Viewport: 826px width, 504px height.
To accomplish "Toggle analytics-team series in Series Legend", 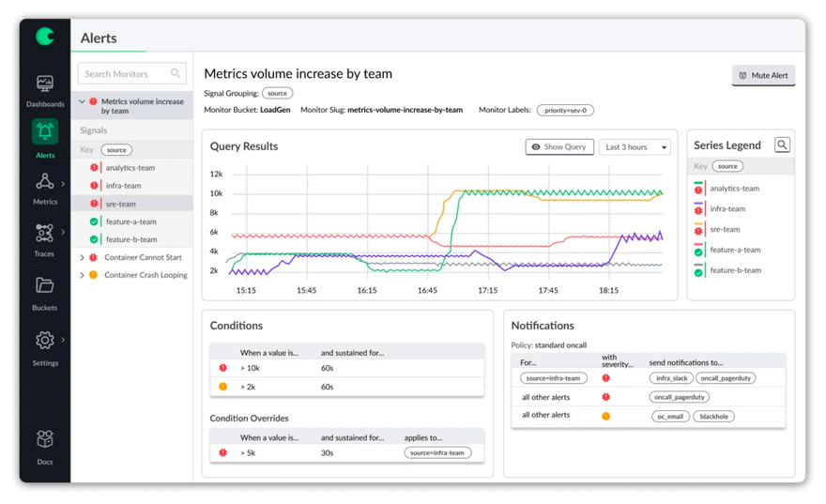I will point(734,189).
